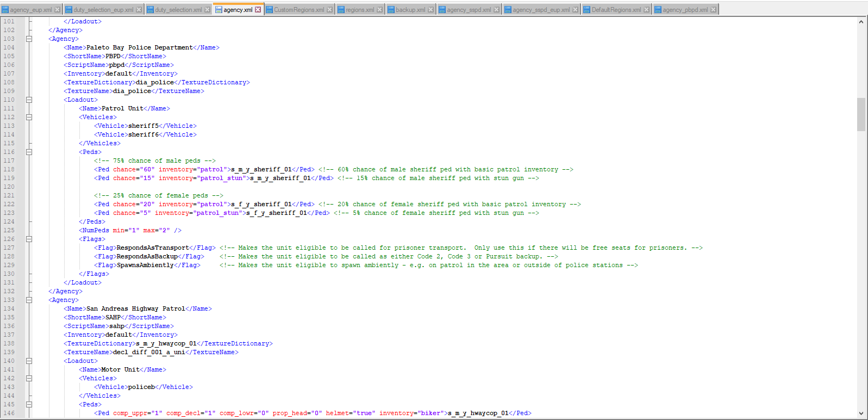This screenshot has height=420, width=868.
Task: Click the vertical scrollbar thumb
Action: click(861, 114)
